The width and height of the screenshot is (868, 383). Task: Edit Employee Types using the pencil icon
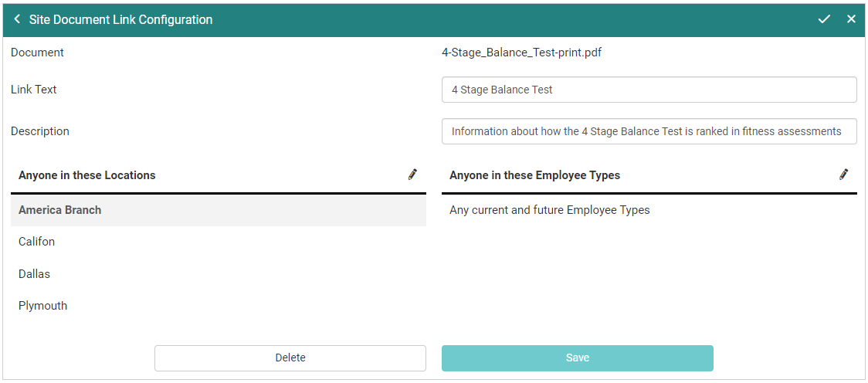click(843, 175)
